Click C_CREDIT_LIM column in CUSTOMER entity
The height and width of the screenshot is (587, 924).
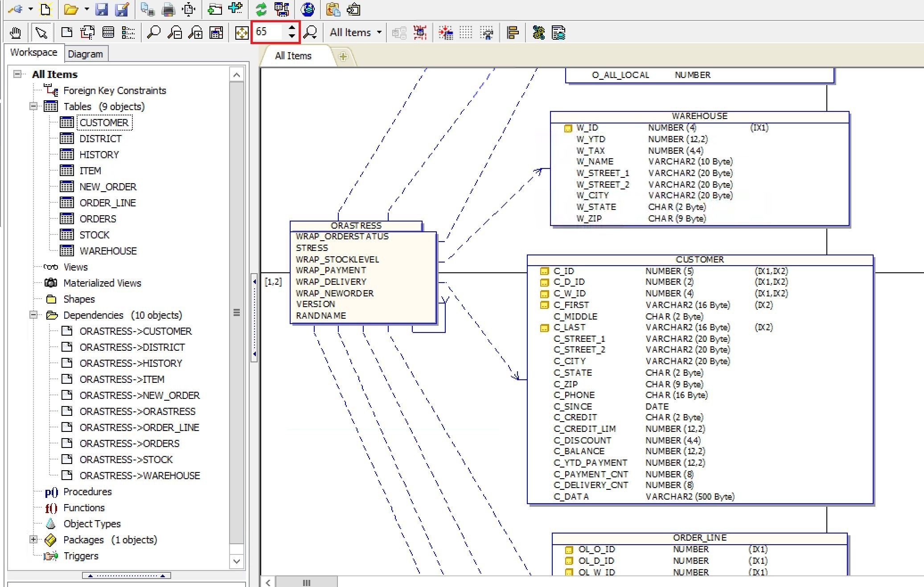click(x=585, y=429)
